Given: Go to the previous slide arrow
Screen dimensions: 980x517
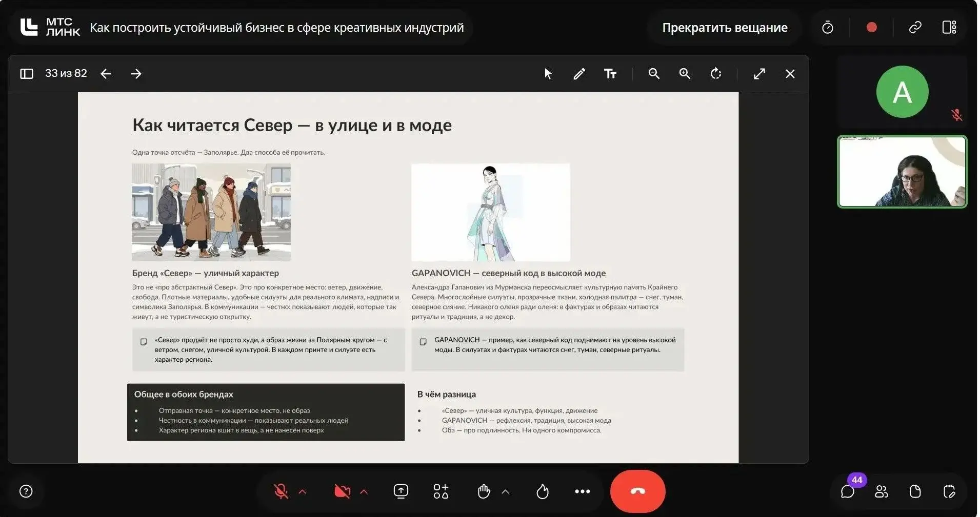Looking at the screenshot, I should 106,74.
